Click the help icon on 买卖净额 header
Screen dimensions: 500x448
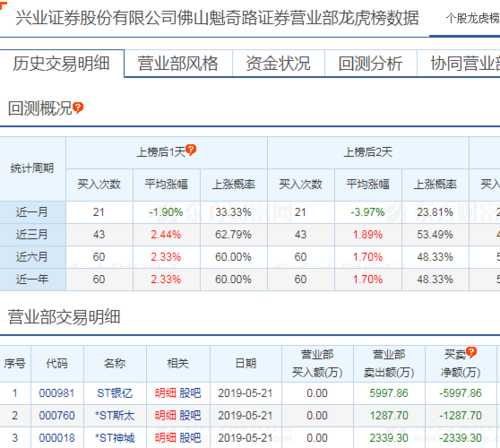click(471, 352)
